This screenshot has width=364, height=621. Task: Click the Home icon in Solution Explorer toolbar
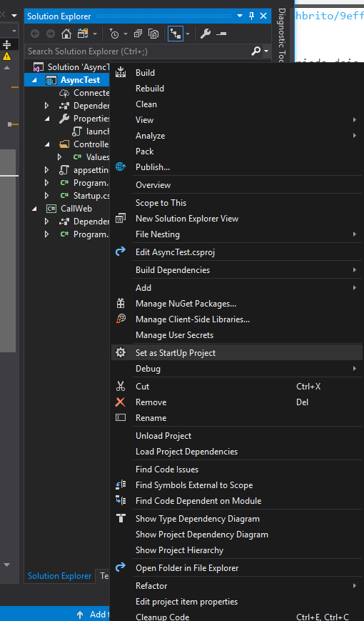[66, 34]
